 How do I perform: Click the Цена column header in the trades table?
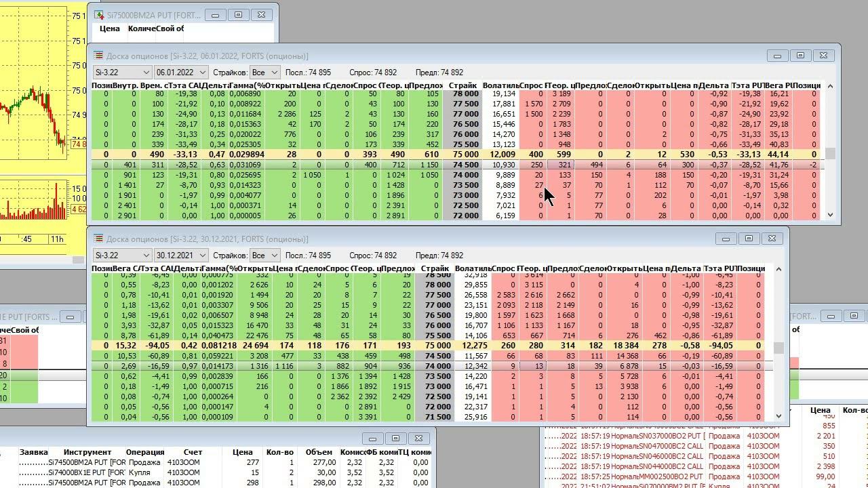[x=820, y=410]
